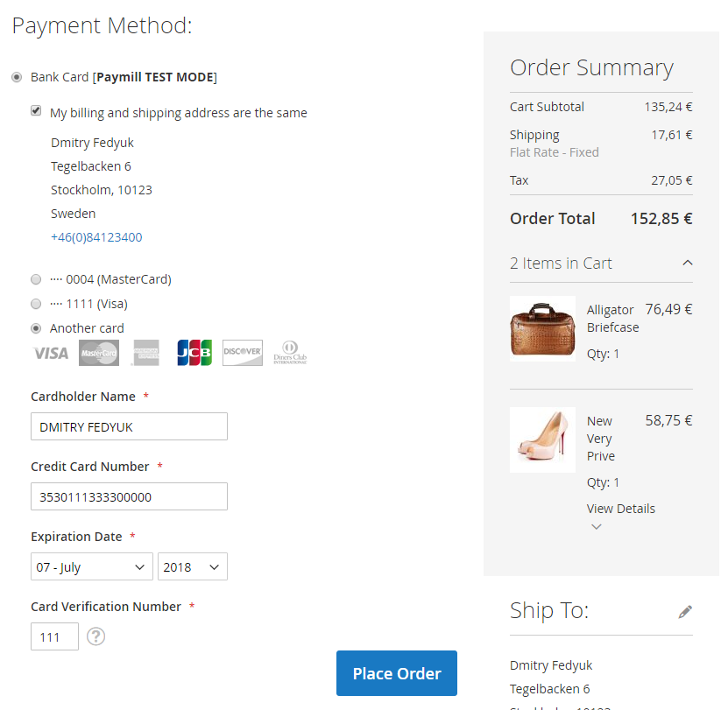The image size is (728, 710).
Task: Edit shipping address via pencil icon
Action: coord(685,612)
